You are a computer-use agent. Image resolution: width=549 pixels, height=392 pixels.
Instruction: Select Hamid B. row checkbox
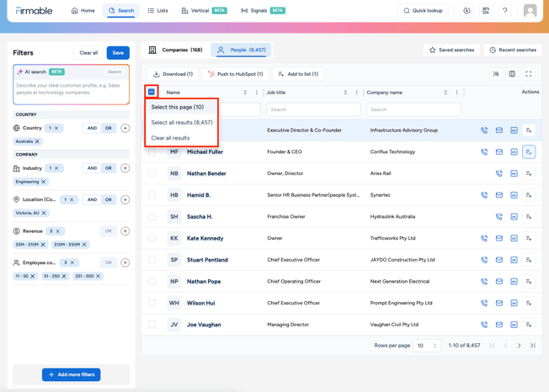[x=152, y=195]
